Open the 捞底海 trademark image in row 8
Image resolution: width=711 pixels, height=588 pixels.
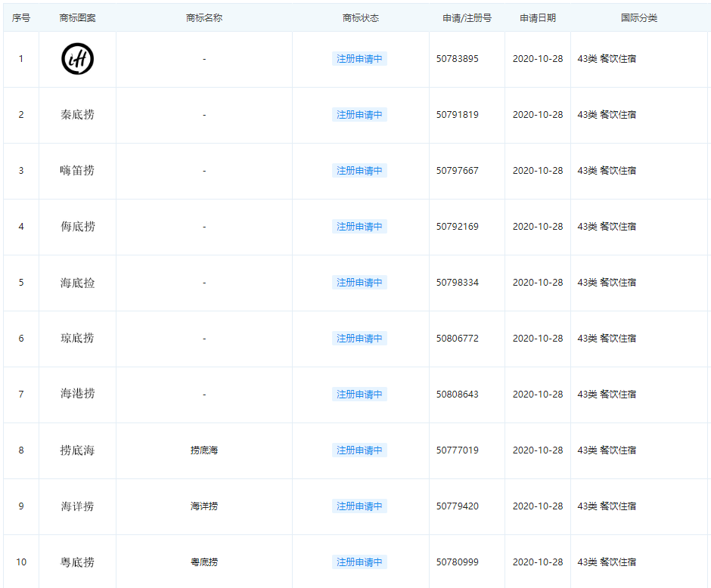coord(78,450)
